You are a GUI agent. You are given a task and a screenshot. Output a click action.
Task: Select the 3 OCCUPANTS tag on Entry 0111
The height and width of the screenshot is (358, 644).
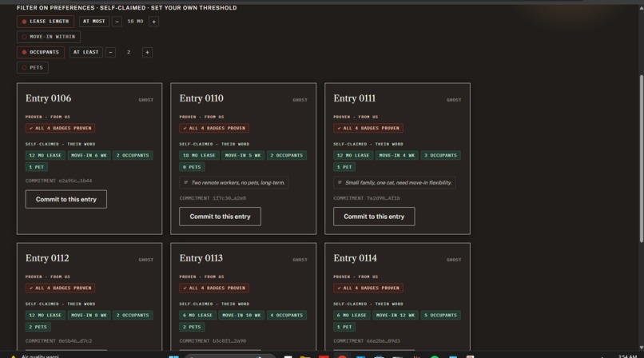pos(441,156)
